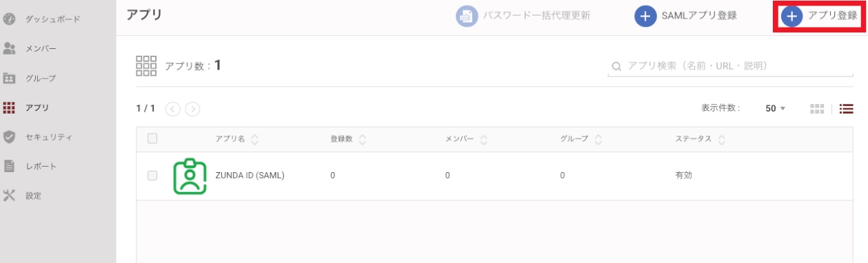Image resolution: width=868 pixels, height=263 pixels.
Task: Open 設定 tools icon
Action: 10,195
